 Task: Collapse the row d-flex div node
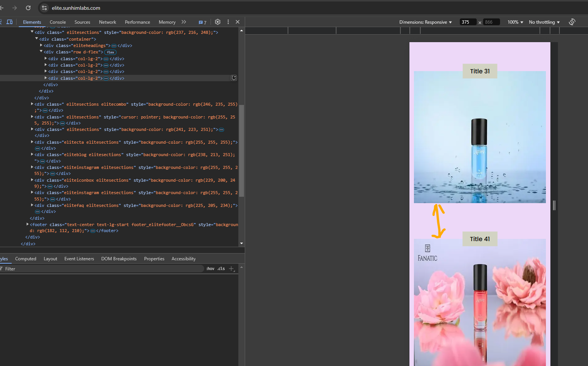(x=41, y=52)
